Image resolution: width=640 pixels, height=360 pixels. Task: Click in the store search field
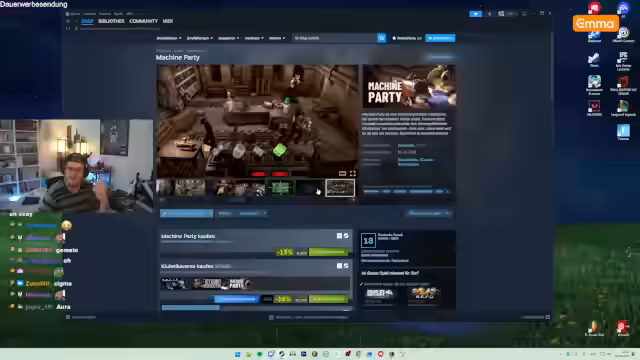pyautogui.click(x=334, y=38)
